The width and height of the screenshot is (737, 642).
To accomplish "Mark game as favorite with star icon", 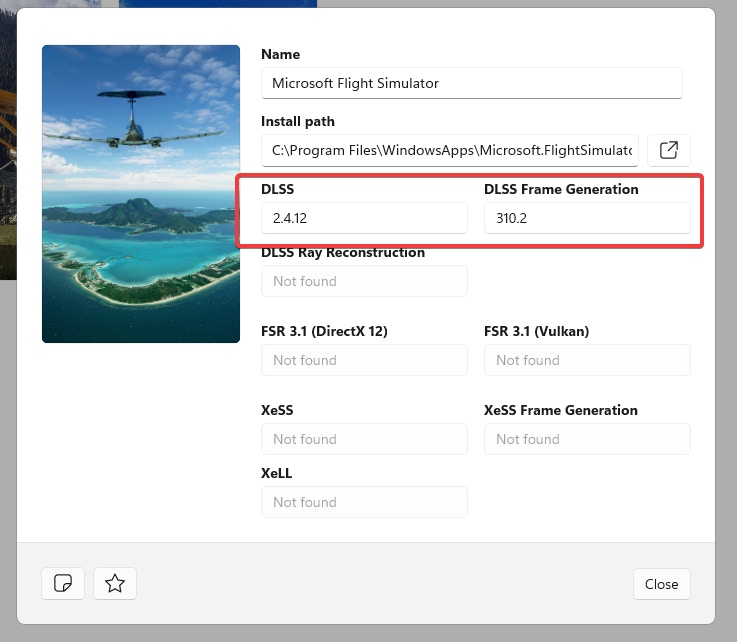I will [x=115, y=583].
